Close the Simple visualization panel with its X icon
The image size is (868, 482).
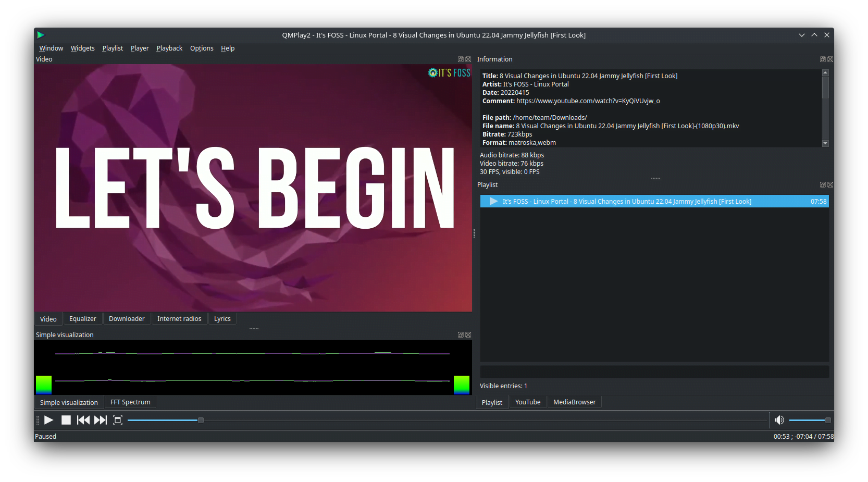click(468, 335)
